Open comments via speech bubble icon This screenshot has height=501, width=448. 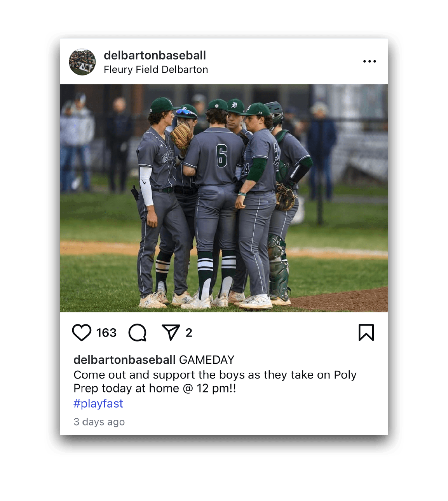[138, 333]
